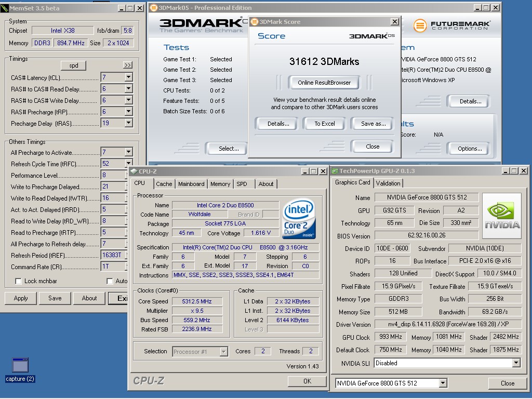Maximize the 3DMark05 main window
Screen dimensions: 532x399
(x=486, y=7)
